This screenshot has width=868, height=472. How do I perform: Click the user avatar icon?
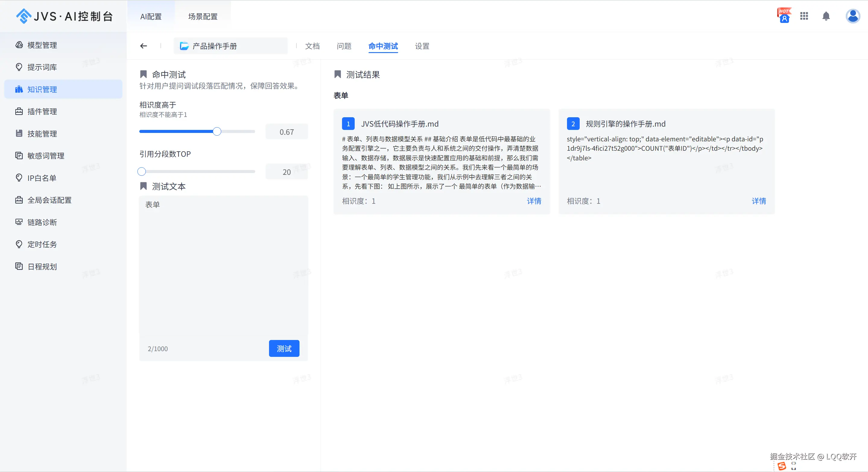853,16
